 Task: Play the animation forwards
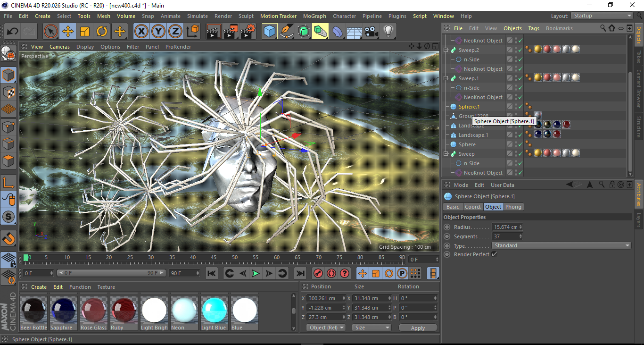pyautogui.click(x=256, y=273)
